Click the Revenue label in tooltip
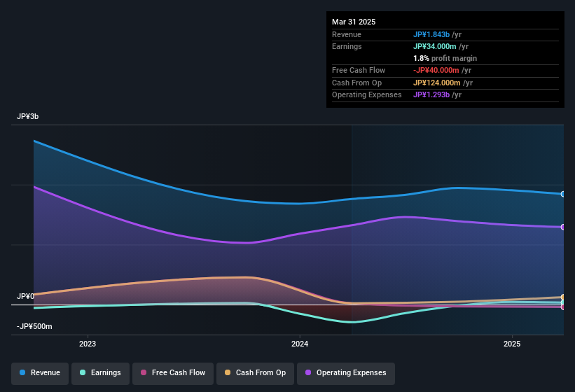575x392 pixels. [x=347, y=34]
